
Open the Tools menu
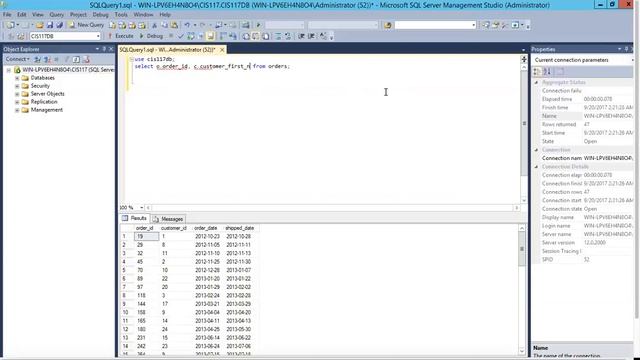pos(121,14)
